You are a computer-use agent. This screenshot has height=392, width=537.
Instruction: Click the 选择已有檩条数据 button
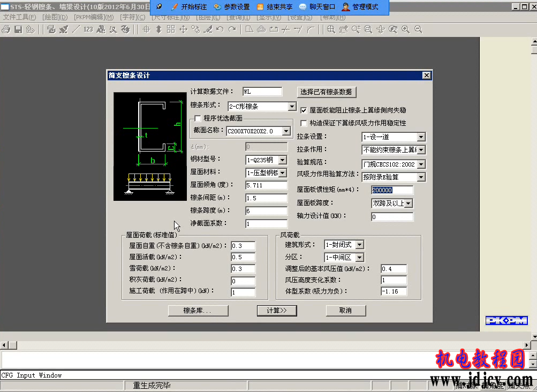pyautogui.click(x=327, y=92)
